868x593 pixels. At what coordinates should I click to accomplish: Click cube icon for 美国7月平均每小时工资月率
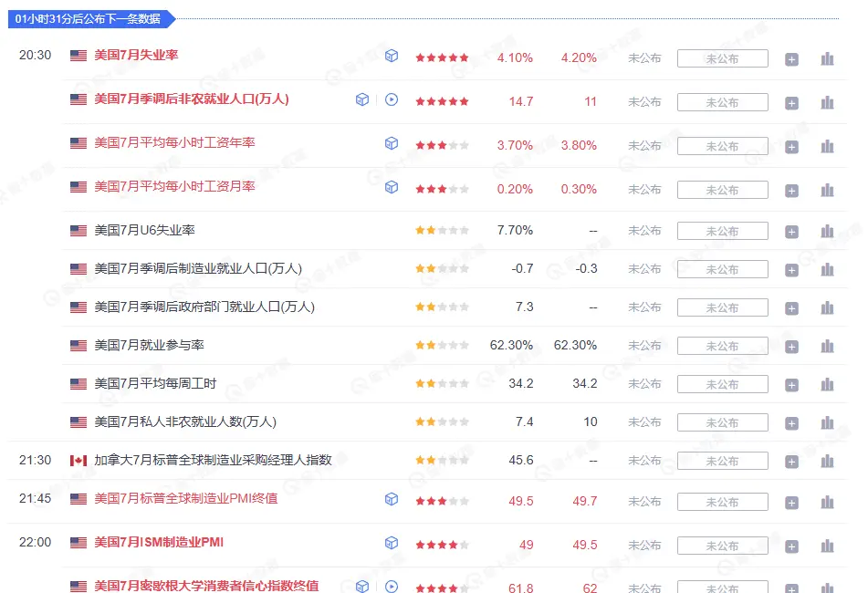tap(392, 187)
